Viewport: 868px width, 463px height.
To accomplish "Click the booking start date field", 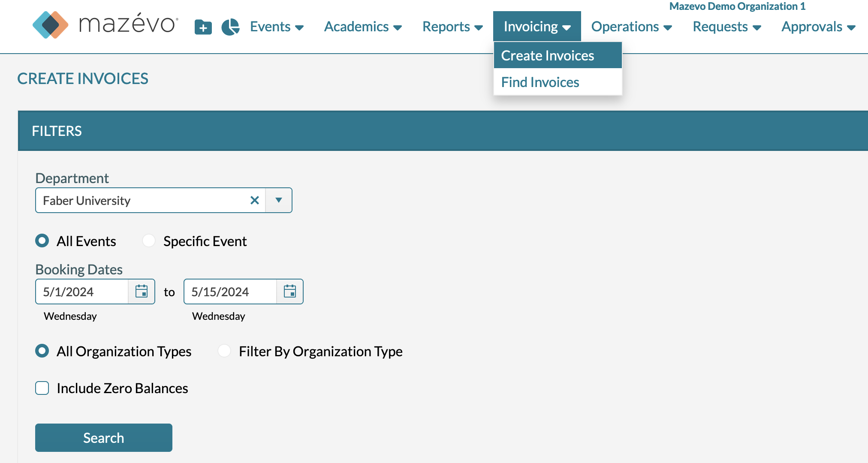I will (x=81, y=292).
